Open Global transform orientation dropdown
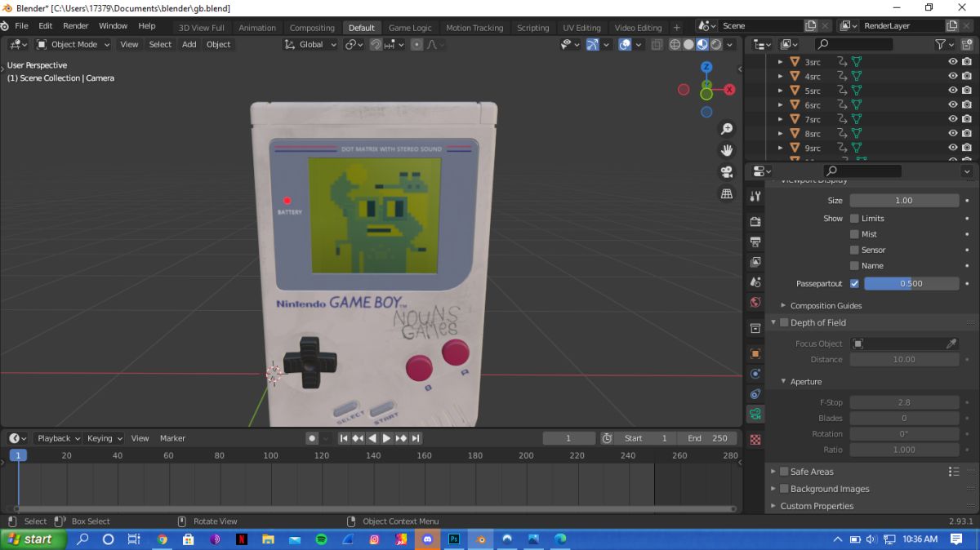 (310, 44)
